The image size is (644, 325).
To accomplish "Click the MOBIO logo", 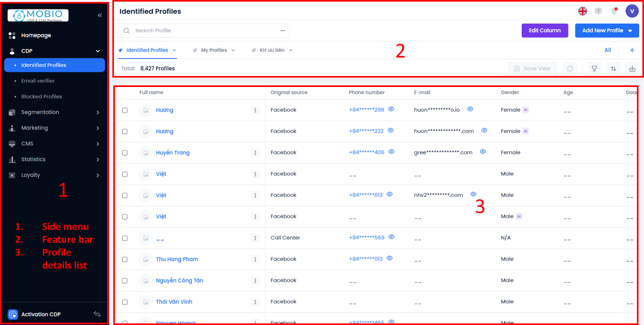I will click(38, 15).
